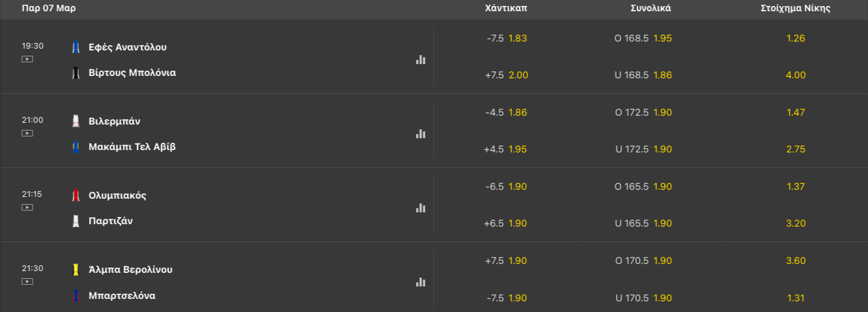This screenshot has height=312, width=868.
Task: Choose Μπαρτσελόνα -7.5 handicap at 1.90
Action: tap(506, 298)
